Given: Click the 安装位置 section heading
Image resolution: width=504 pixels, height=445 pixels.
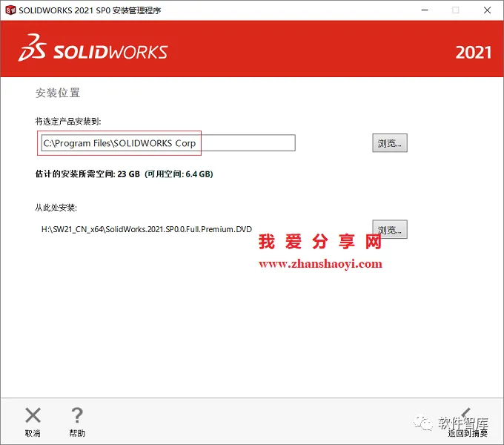Looking at the screenshot, I should click(x=58, y=93).
